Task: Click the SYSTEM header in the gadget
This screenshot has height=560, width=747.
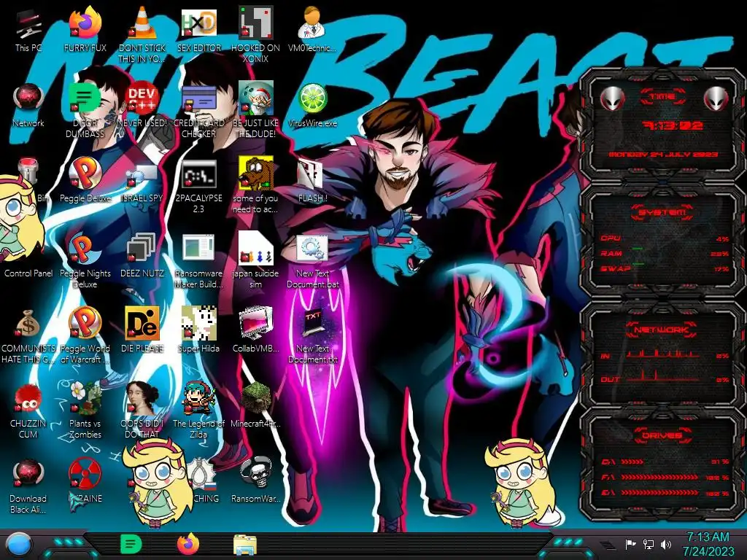Action: [x=662, y=212]
